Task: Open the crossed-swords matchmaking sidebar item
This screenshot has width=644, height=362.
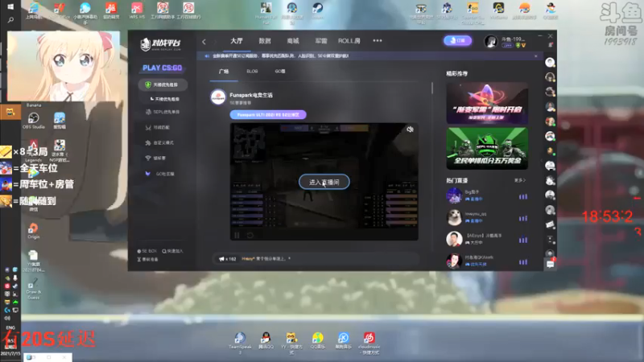Action: pyautogui.click(x=158, y=128)
